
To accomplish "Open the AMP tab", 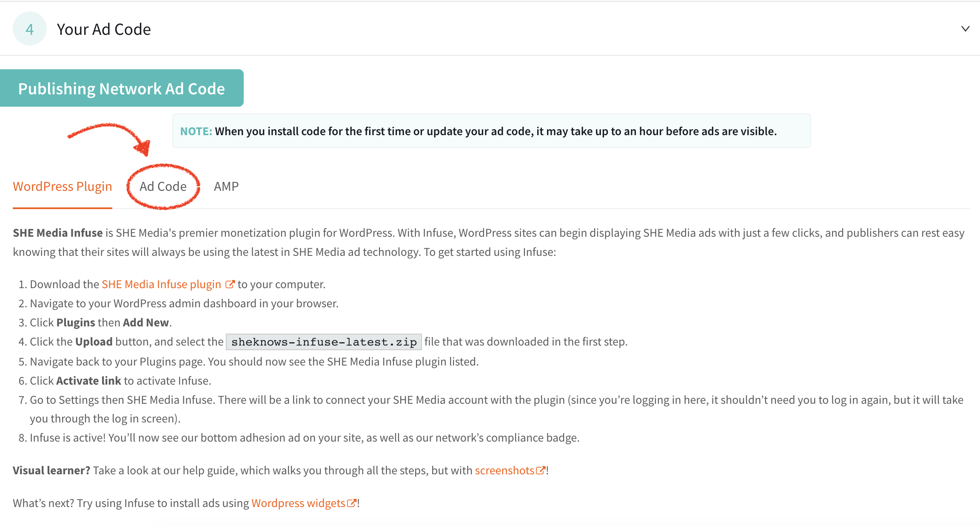I will pyautogui.click(x=226, y=187).
